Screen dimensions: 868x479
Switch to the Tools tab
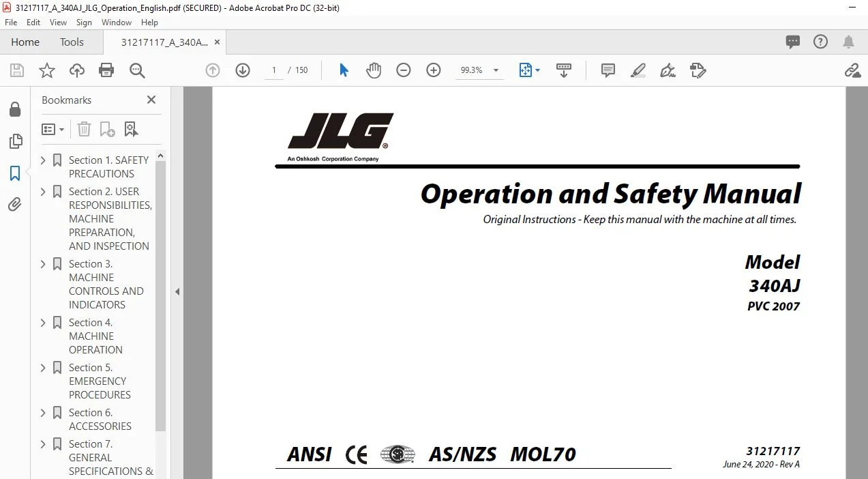(72, 42)
